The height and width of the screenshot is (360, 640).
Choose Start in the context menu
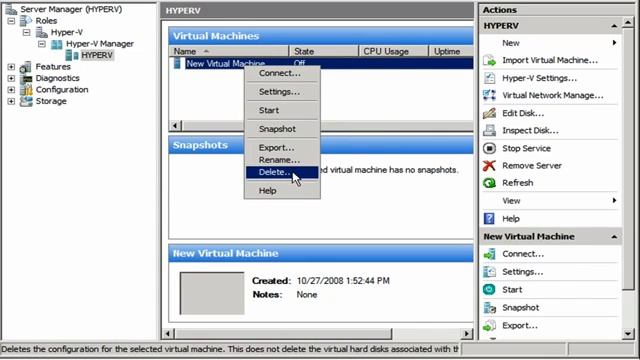282,110
